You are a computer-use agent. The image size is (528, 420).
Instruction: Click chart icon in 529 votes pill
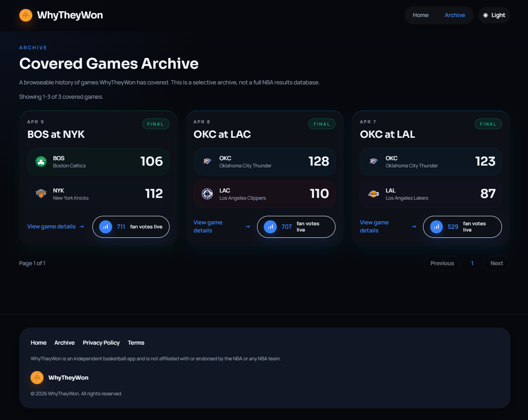[x=436, y=227]
